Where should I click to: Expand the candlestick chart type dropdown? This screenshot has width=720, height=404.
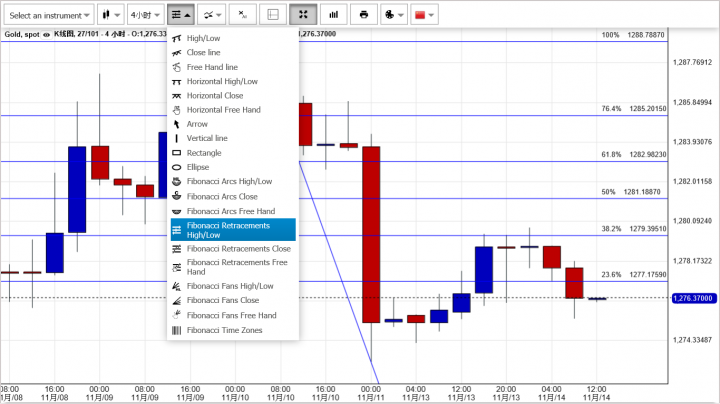click(x=111, y=15)
